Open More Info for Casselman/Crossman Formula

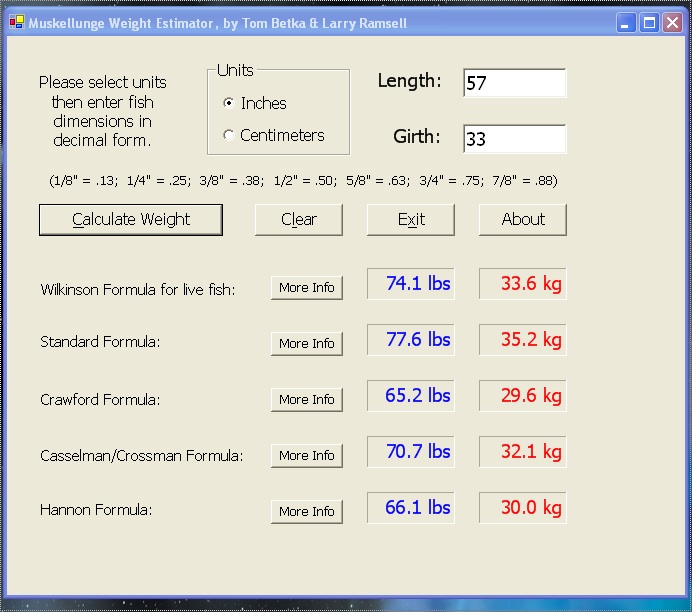pos(307,455)
